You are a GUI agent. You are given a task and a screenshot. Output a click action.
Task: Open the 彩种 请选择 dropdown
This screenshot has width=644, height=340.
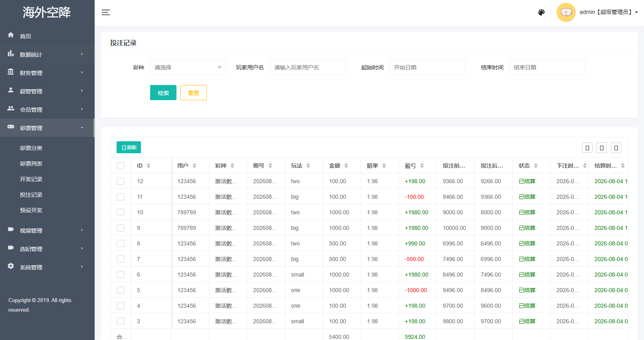tap(188, 67)
